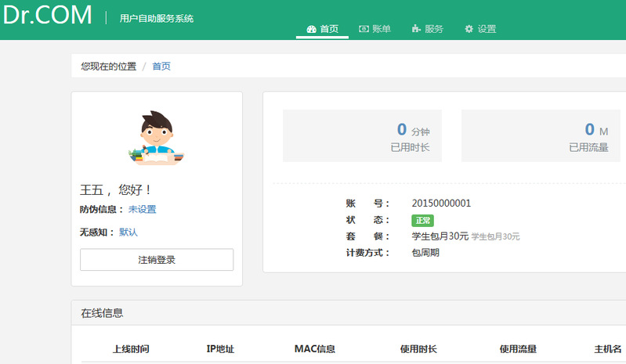
Task: Switch to the 服务 tab
Action: pos(427,29)
